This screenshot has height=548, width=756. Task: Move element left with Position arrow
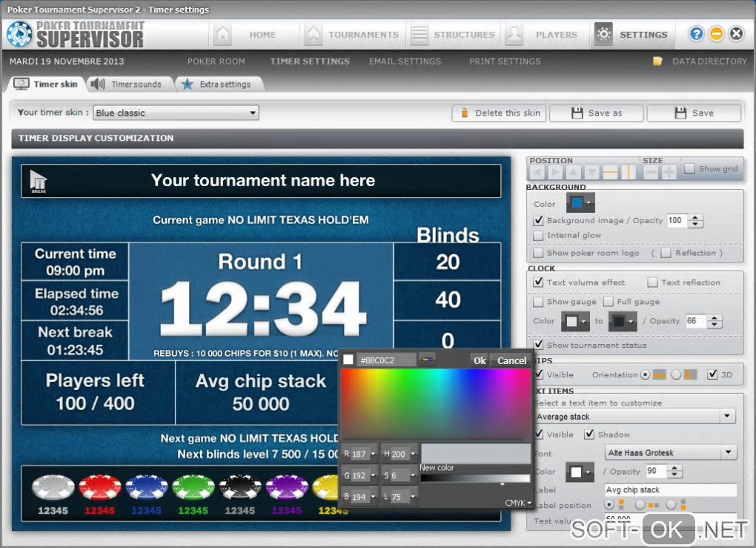pos(537,172)
